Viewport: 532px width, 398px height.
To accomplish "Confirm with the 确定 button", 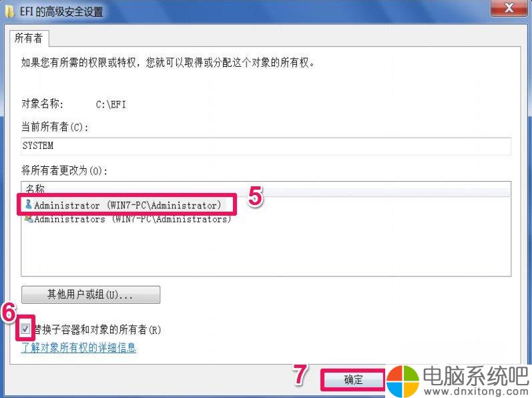I will [353, 380].
